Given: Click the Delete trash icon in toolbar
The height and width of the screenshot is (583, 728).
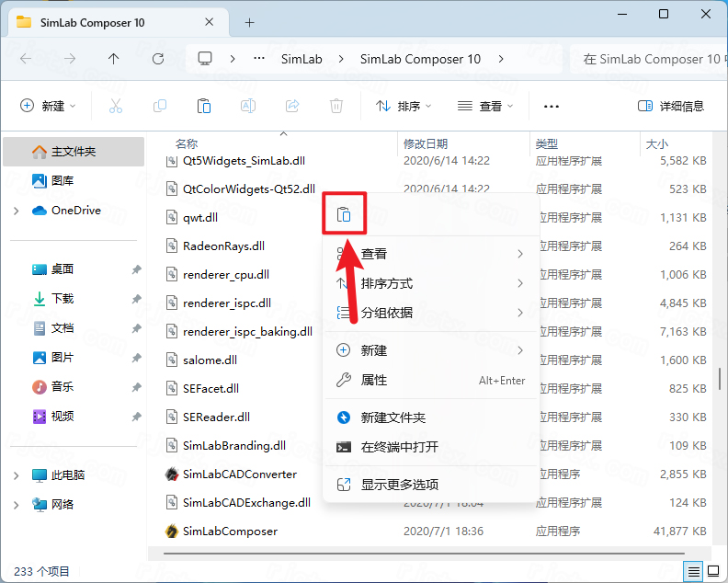Looking at the screenshot, I should [336, 106].
